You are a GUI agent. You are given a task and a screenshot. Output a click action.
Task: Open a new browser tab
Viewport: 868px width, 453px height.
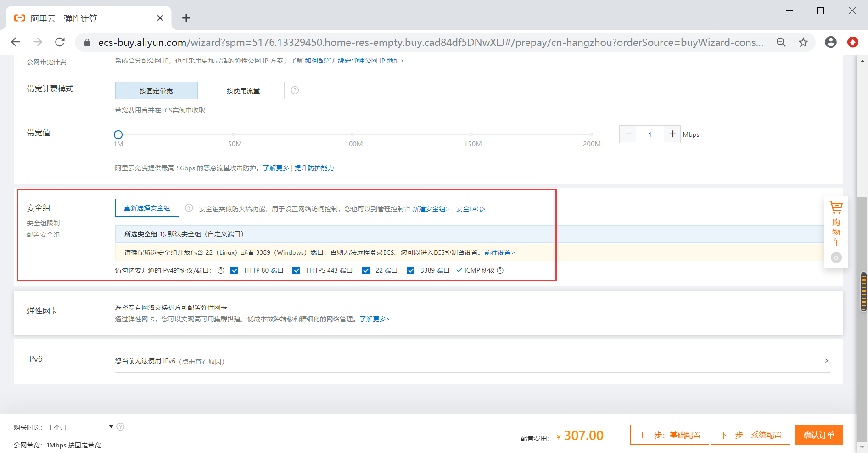pyautogui.click(x=186, y=18)
